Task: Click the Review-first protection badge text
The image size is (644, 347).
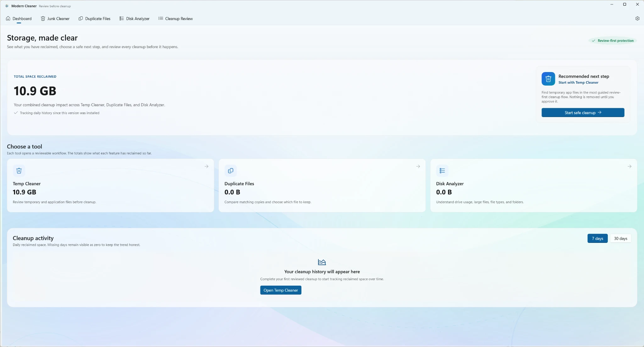Action: click(615, 41)
